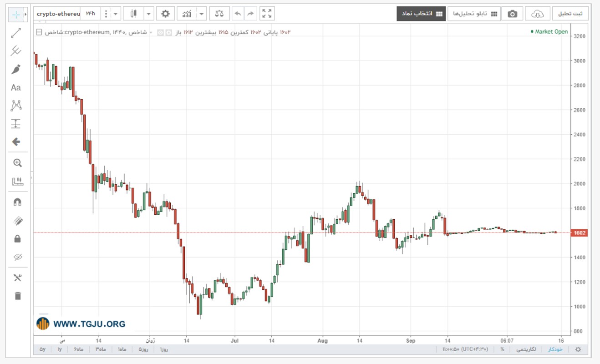Select the ۵روز five-day range

coord(143,349)
